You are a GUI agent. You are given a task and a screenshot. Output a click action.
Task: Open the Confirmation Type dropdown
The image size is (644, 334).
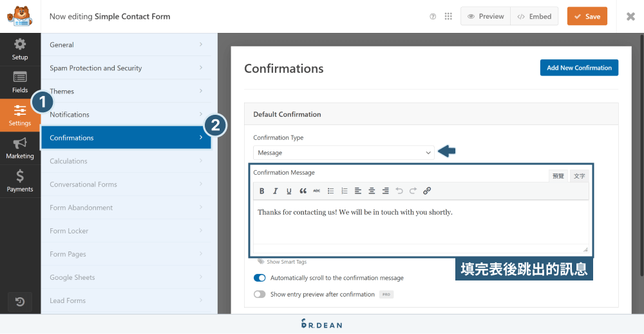click(343, 153)
